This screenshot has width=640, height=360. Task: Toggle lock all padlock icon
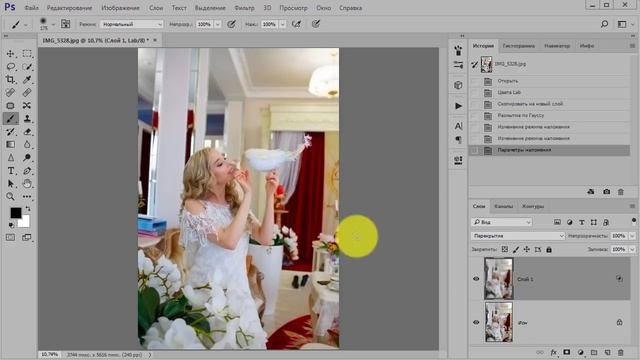tap(549, 249)
